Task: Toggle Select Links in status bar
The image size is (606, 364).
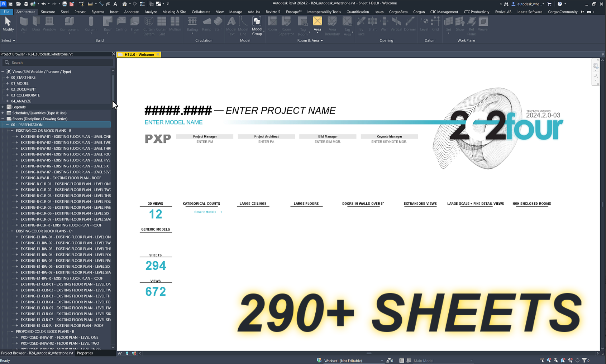Action: pyautogui.click(x=542, y=360)
